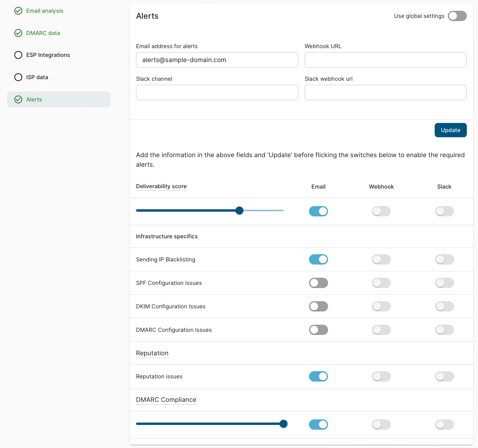
Task: Turn on Email alert for DKIM Configuration Issues
Action: coord(319,306)
